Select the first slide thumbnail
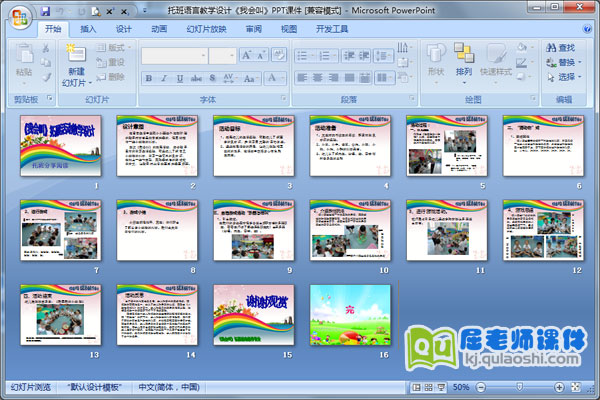The image size is (600, 400). (60, 146)
